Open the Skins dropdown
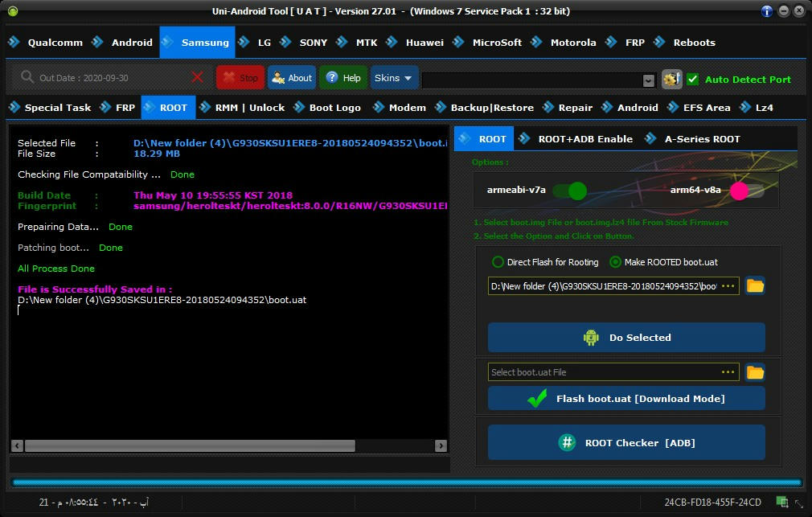The image size is (812, 517). (394, 78)
